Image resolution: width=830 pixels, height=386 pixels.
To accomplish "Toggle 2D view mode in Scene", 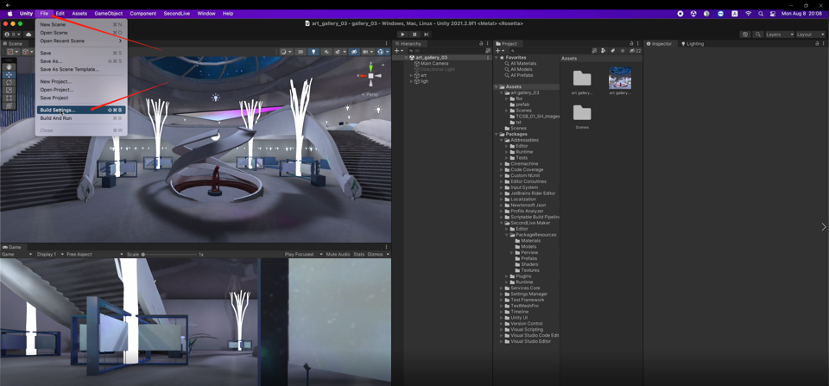I will (300, 52).
